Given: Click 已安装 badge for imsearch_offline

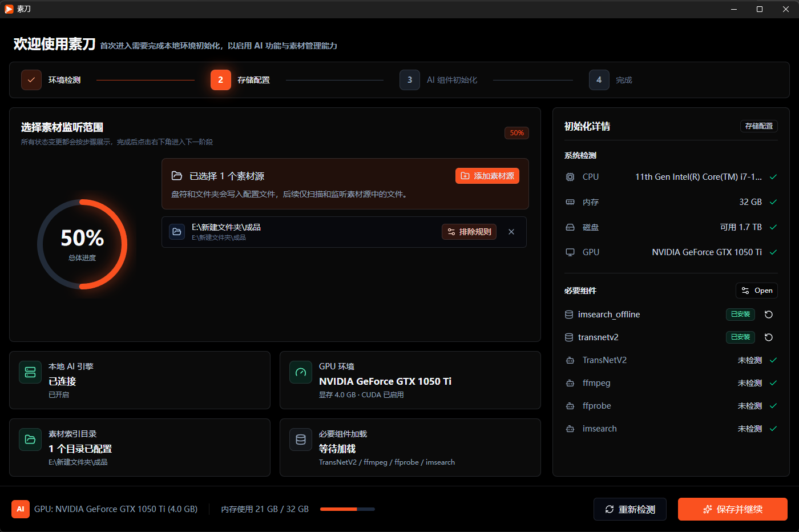Looking at the screenshot, I should click(x=740, y=315).
